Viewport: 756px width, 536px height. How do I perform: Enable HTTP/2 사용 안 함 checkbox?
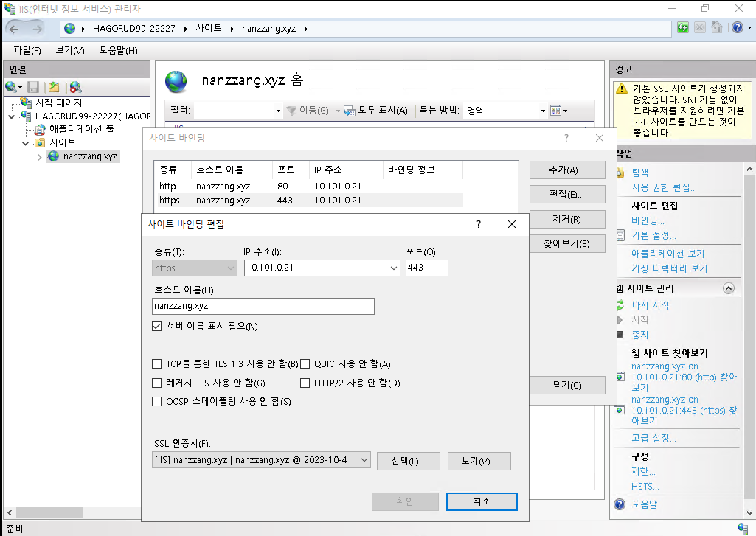[x=305, y=383]
